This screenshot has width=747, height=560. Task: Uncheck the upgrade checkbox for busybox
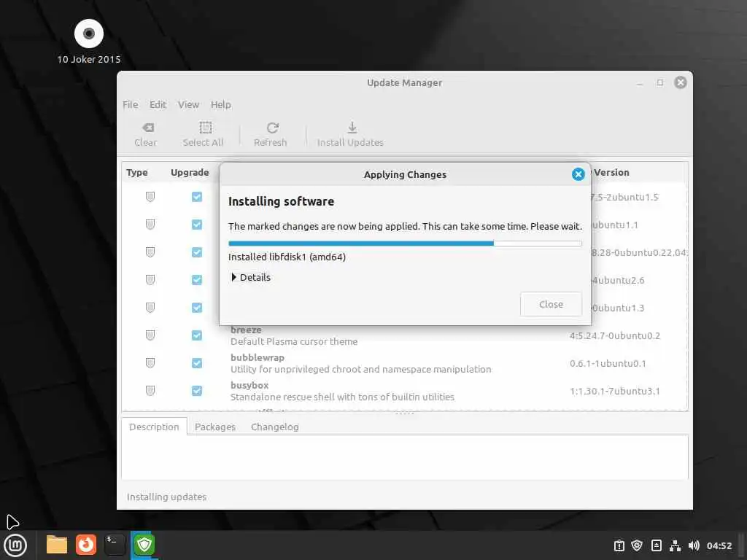click(x=197, y=391)
